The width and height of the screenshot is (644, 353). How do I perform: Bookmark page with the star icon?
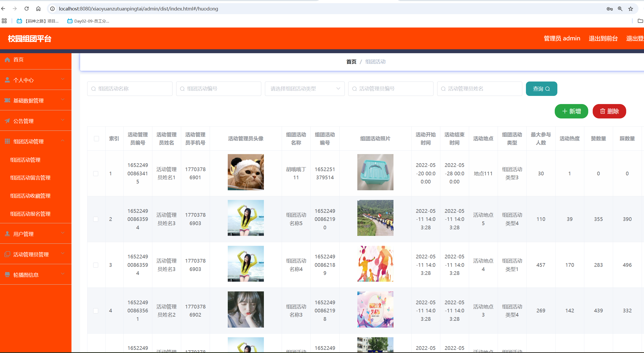(631, 9)
